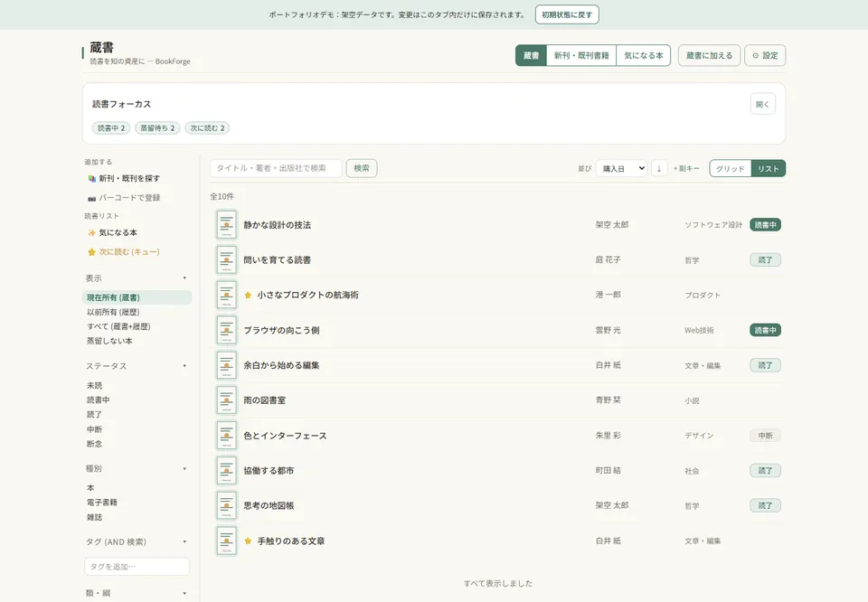Click the タグを追加 input field
Image resolution: width=868 pixels, height=602 pixels.
pyautogui.click(x=137, y=567)
